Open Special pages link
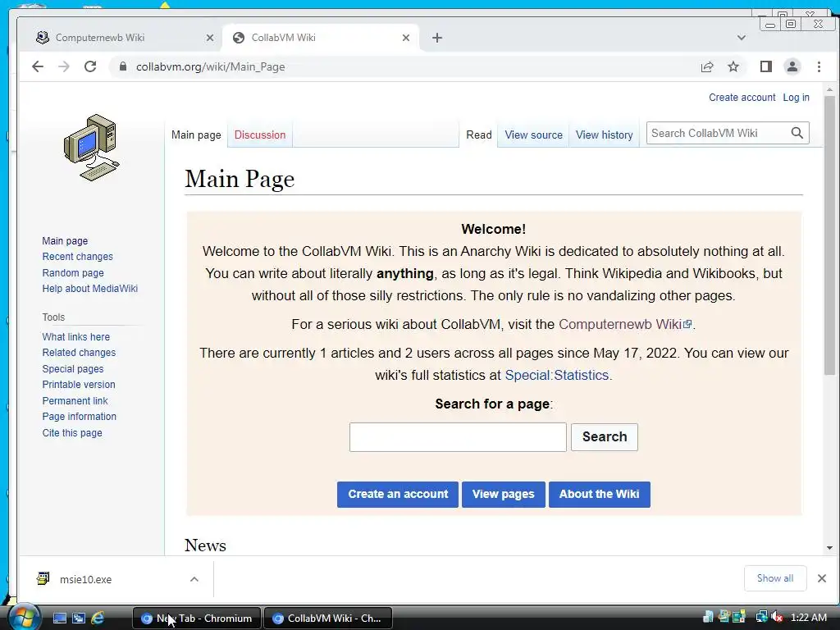This screenshot has width=840, height=630. [73, 368]
